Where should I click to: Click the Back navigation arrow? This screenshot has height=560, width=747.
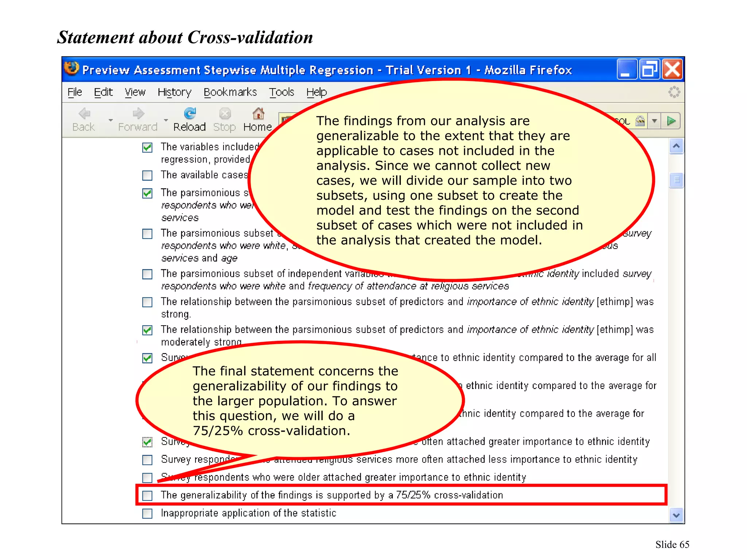coord(84,114)
